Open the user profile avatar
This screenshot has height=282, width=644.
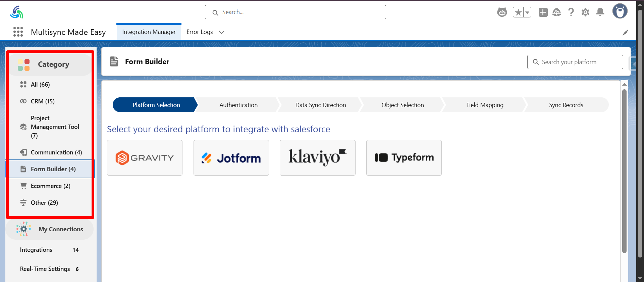pyautogui.click(x=620, y=11)
